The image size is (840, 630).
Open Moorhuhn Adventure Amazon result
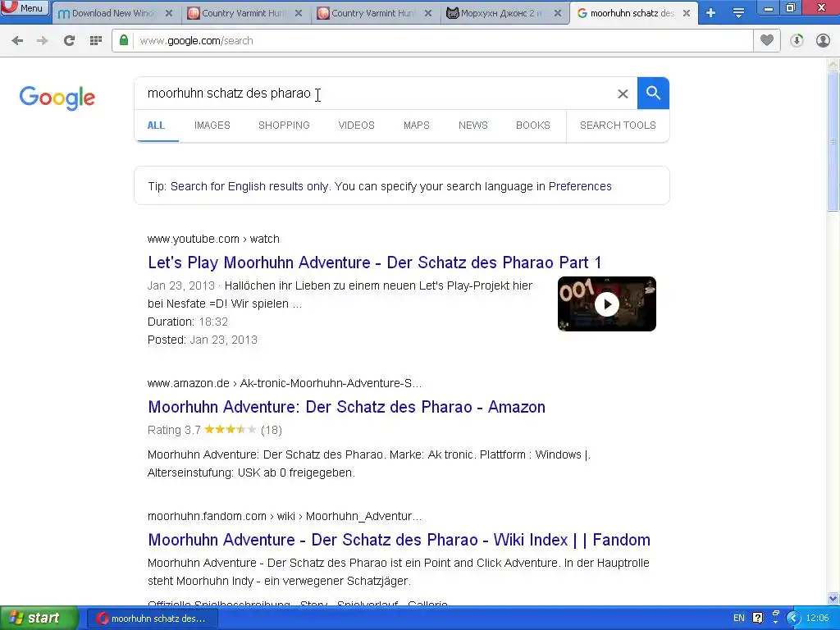pyautogui.click(x=347, y=407)
